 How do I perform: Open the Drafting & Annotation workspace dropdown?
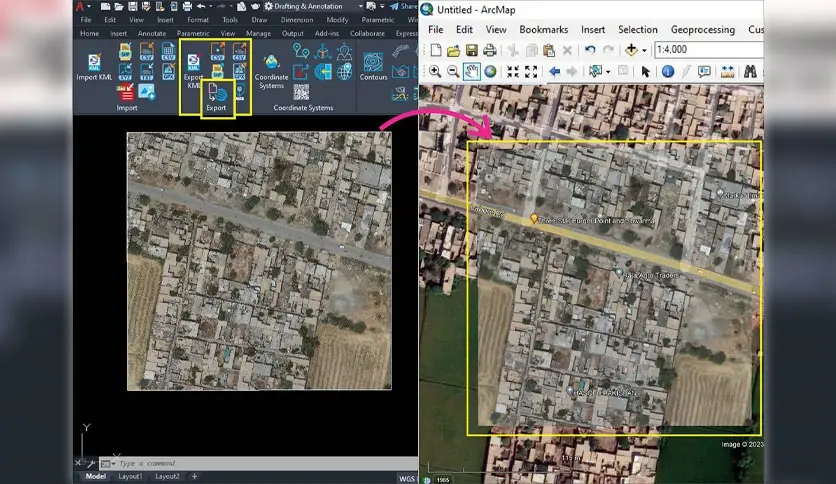pos(309,6)
